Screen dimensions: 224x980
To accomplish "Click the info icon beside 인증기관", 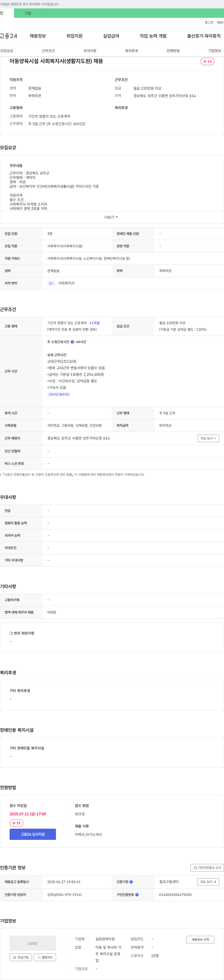I will click(131, 882).
